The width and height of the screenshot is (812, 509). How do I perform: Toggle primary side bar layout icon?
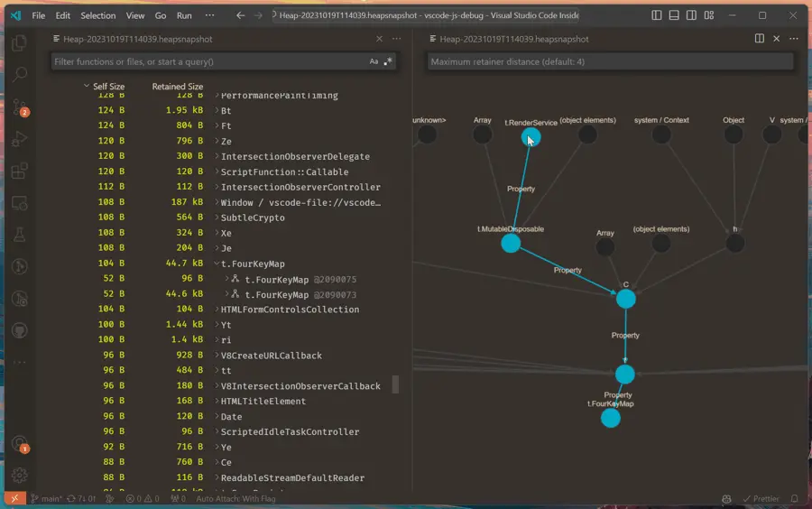(x=656, y=15)
